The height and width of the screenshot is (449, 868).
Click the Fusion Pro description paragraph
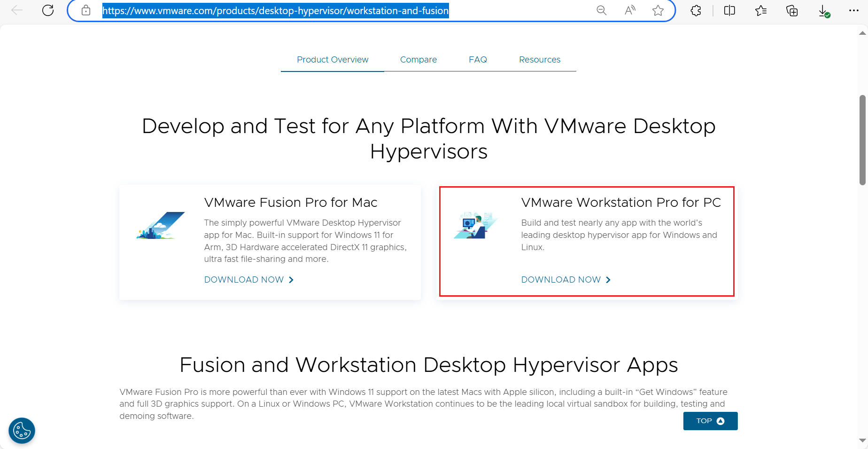[x=305, y=241]
